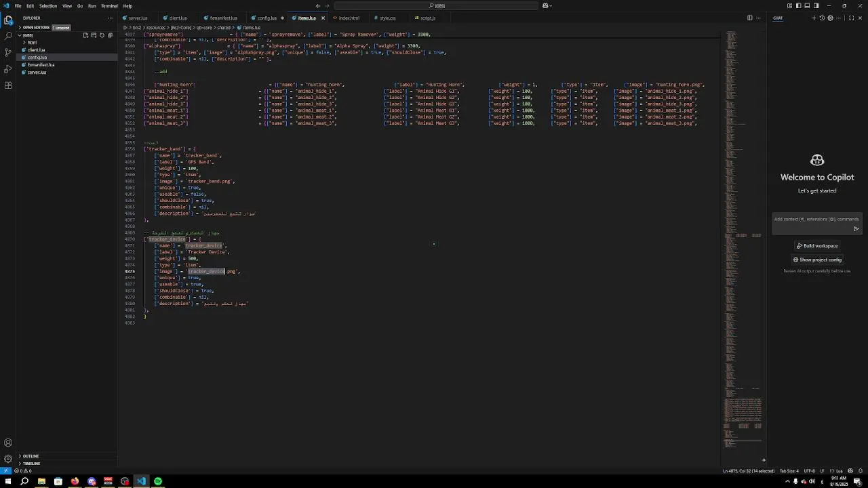Open File Explorer from the taskbar
The height and width of the screenshot is (488, 868).
(x=41, y=481)
